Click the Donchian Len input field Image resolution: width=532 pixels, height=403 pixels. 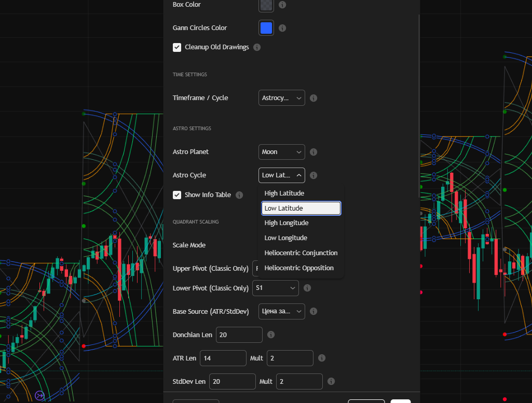click(239, 335)
